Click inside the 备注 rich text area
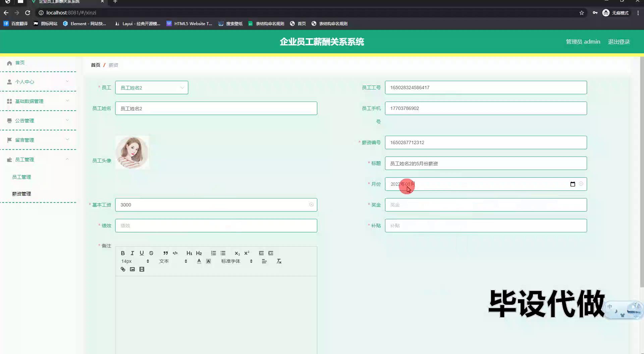 pos(216,315)
